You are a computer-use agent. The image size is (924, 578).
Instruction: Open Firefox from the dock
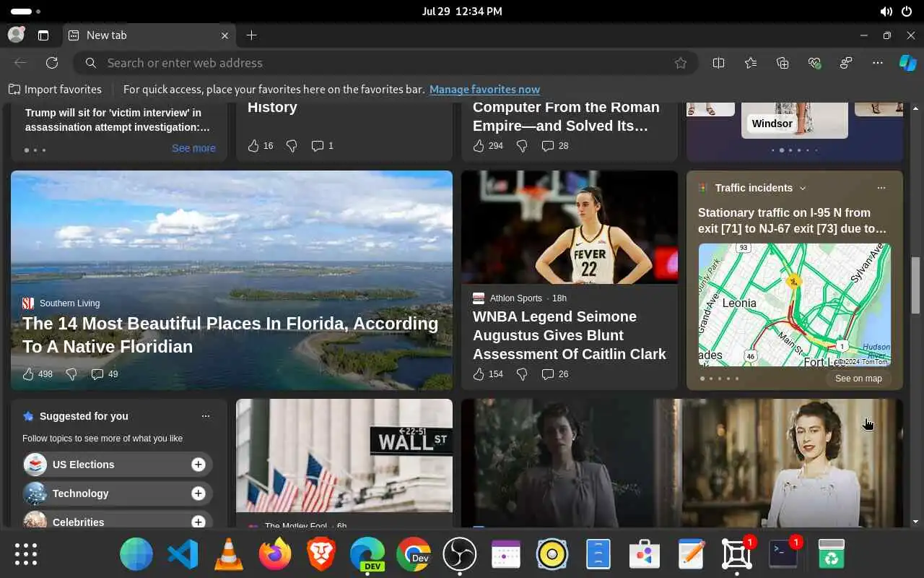click(x=275, y=555)
